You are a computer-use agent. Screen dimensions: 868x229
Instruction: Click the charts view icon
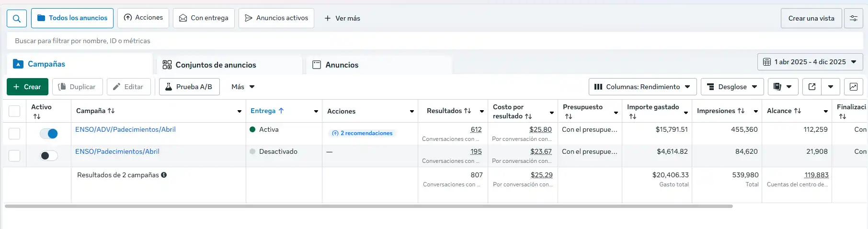point(853,87)
